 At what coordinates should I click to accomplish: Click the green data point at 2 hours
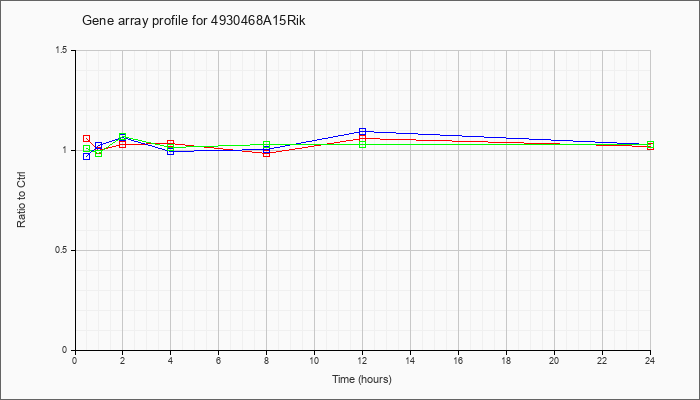(x=123, y=136)
